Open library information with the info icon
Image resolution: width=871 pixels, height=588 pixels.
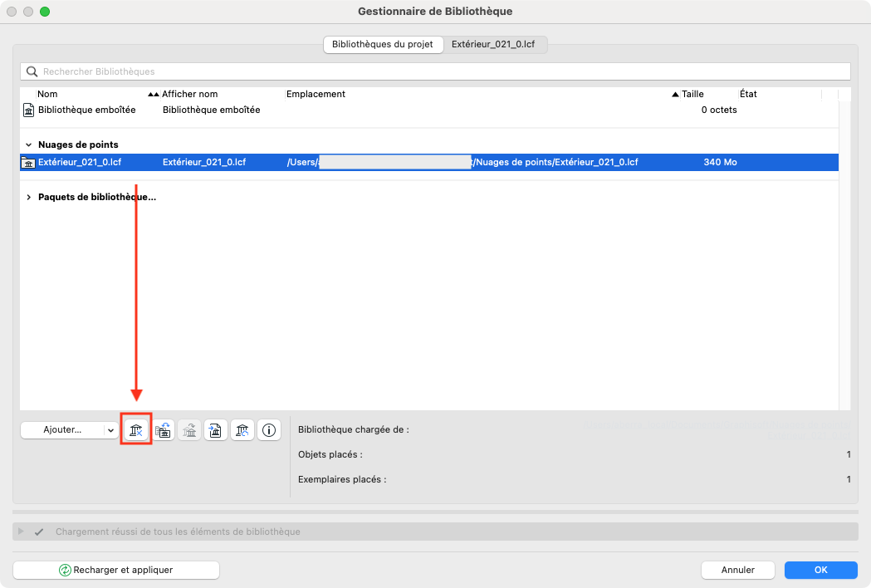[269, 430]
